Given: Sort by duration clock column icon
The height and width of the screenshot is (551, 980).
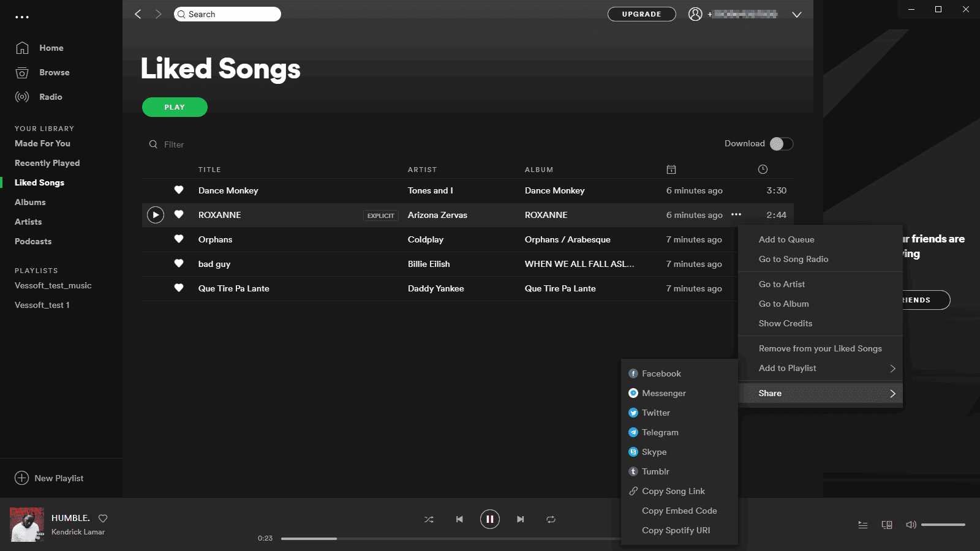Looking at the screenshot, I should (763, 170).
